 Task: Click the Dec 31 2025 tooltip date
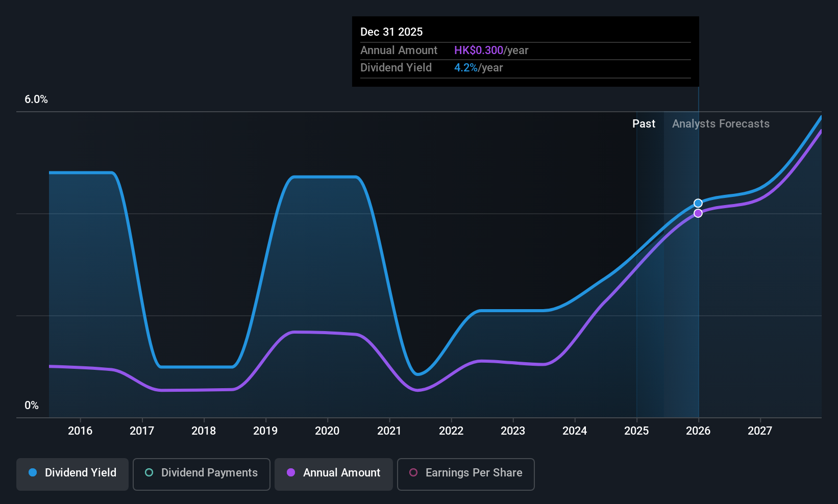(x=391, y=32)
